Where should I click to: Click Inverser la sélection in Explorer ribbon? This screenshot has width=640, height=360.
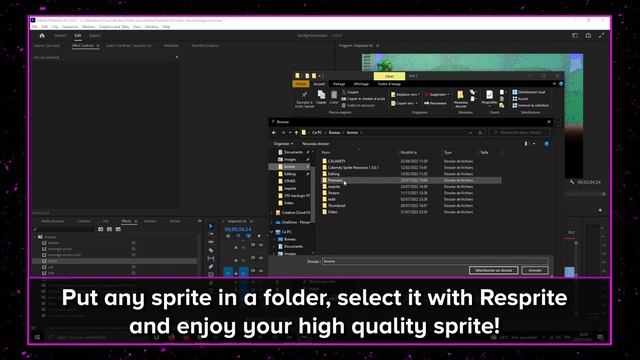pos(531,105)
